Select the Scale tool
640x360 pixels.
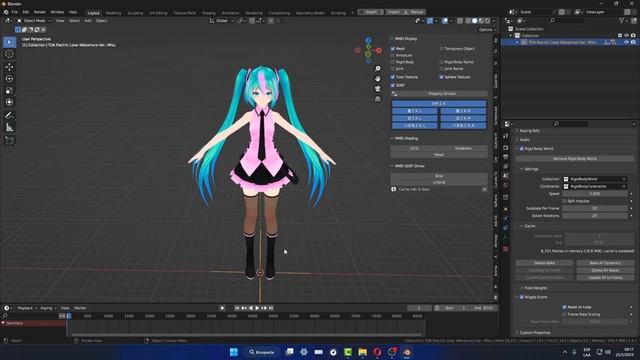click(x=9, y=91)
